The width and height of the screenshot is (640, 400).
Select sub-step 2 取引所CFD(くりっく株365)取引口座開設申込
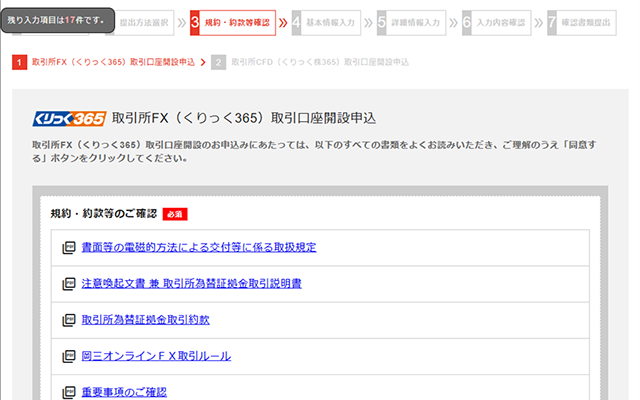[x=310, y=62]
